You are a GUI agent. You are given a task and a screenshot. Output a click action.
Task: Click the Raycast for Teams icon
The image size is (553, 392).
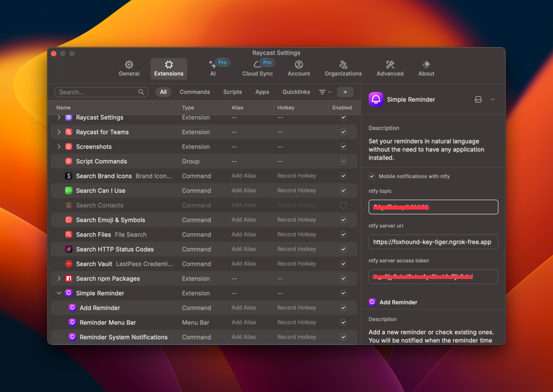[69, 132]
